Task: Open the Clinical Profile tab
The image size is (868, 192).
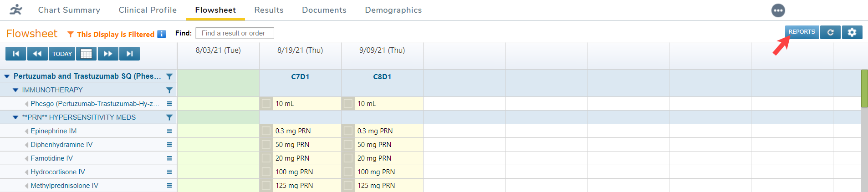Action: pos(148,10)
